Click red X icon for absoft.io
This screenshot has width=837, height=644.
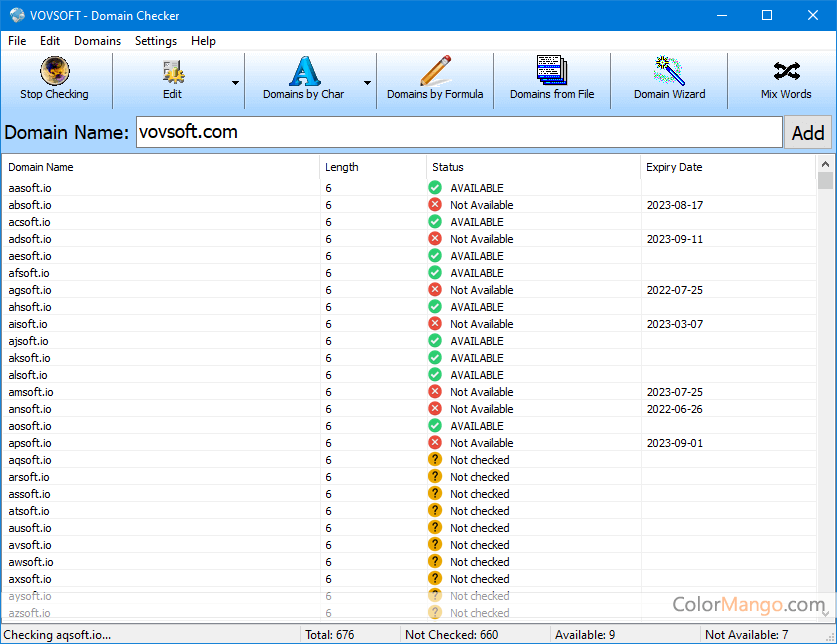435,205
